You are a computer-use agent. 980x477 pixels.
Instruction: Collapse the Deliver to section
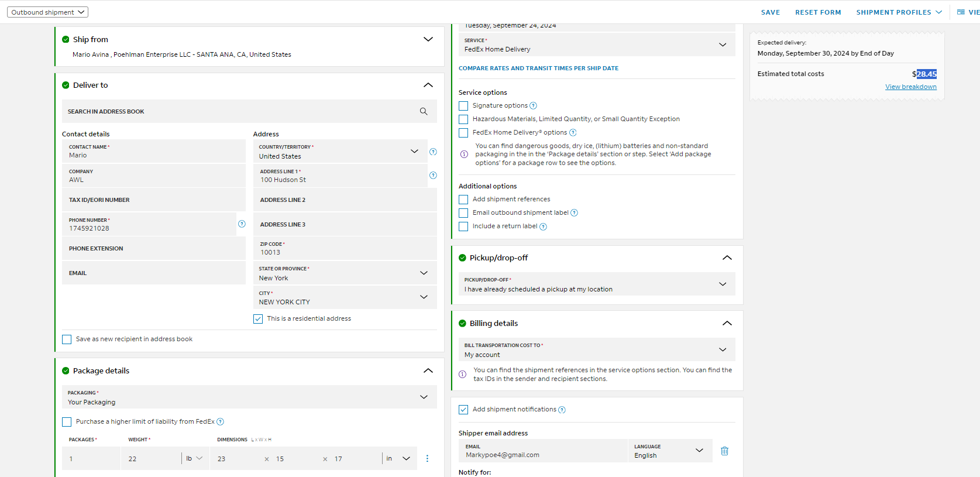coord(428,85)
